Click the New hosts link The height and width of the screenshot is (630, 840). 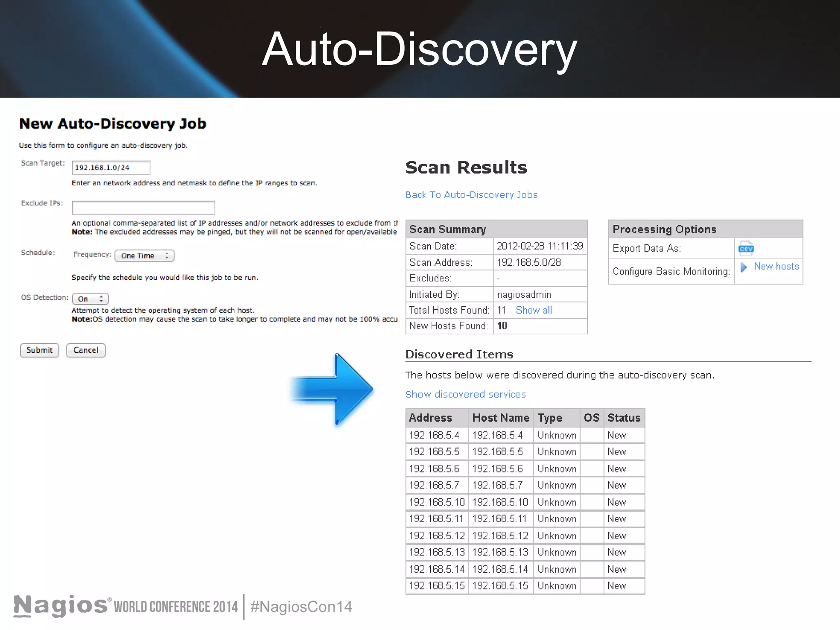coord(776,267)
